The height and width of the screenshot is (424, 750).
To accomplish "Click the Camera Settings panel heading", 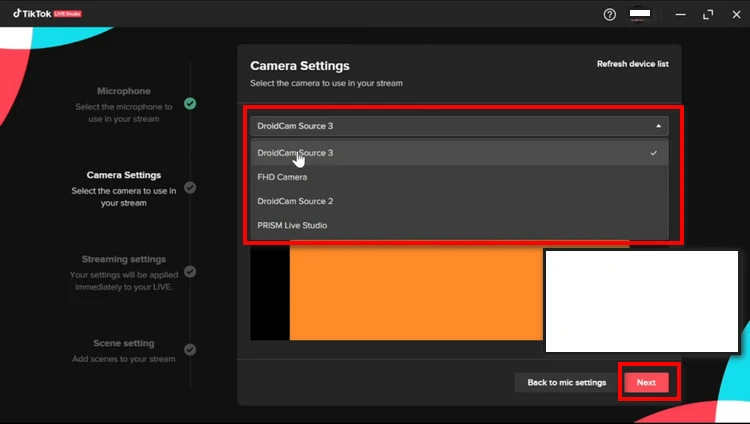I will click(x=299, y=66).
